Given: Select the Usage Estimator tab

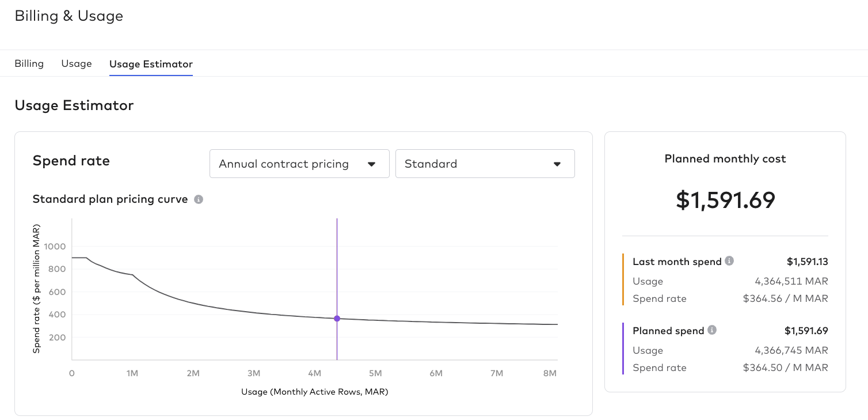Looking at the screenshot, I should (x=151, y=64).
